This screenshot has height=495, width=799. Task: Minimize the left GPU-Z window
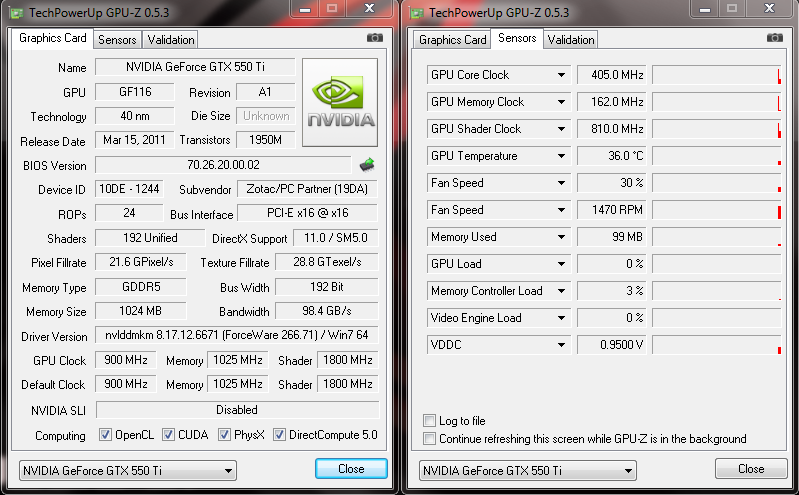(305, 9)
